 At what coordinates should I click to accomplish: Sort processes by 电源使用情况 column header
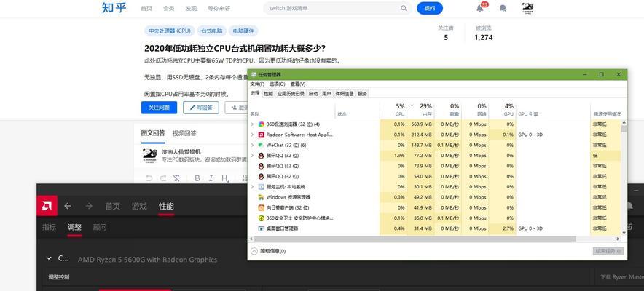coord(607,114)
